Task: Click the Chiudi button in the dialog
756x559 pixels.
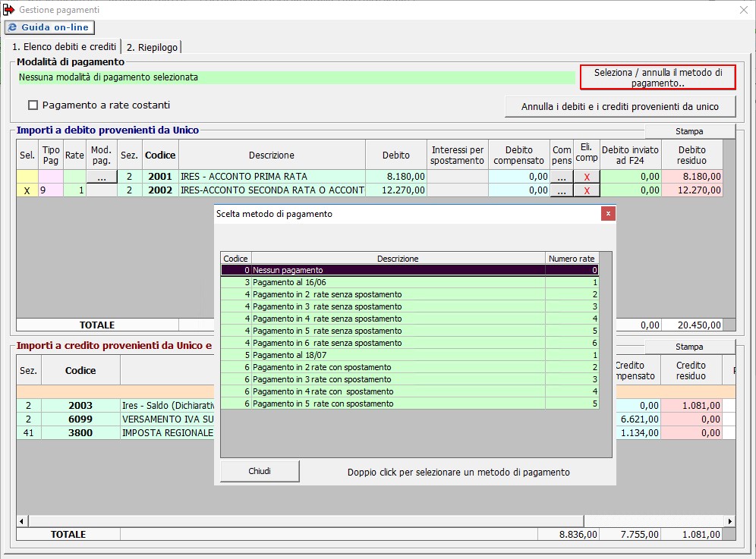Action: click(x=260, y=471)
